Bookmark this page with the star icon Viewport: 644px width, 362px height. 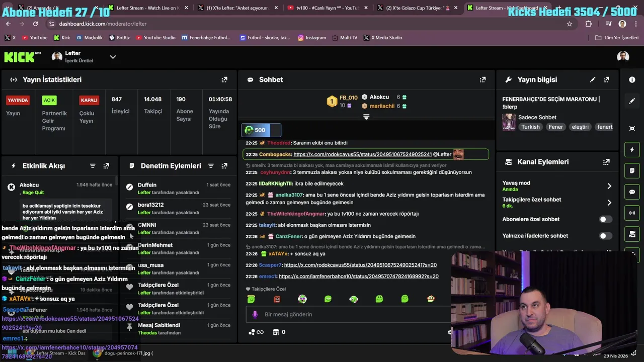[x=570, y=24]
